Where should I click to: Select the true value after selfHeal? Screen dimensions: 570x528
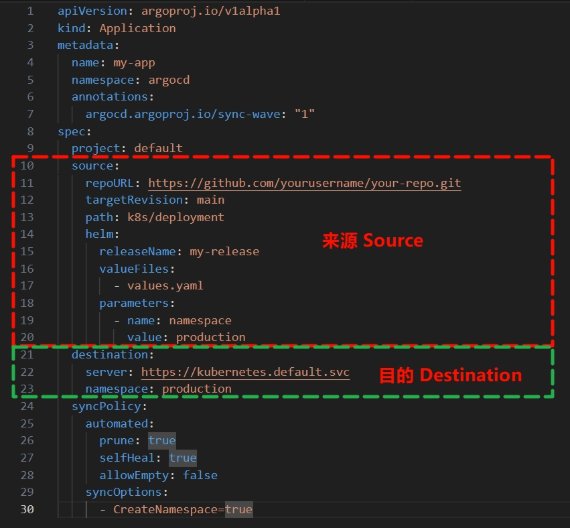click(x=183, y=457)
